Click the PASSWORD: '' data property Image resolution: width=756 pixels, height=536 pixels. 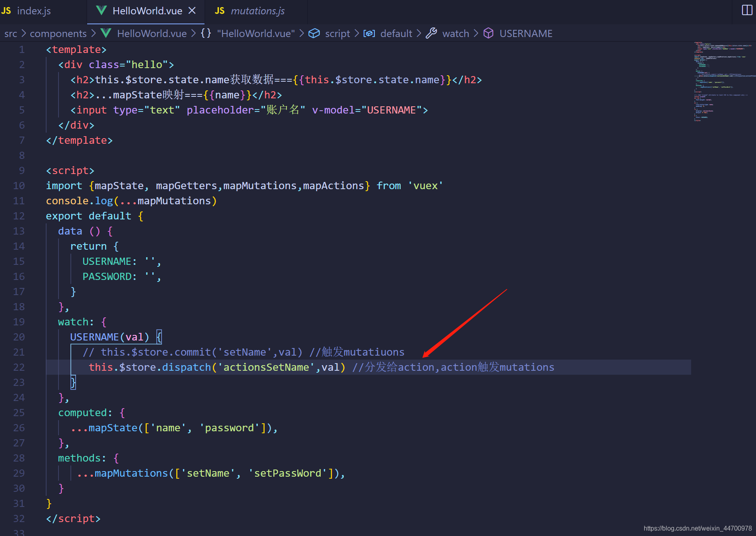(x=122, y=276)
